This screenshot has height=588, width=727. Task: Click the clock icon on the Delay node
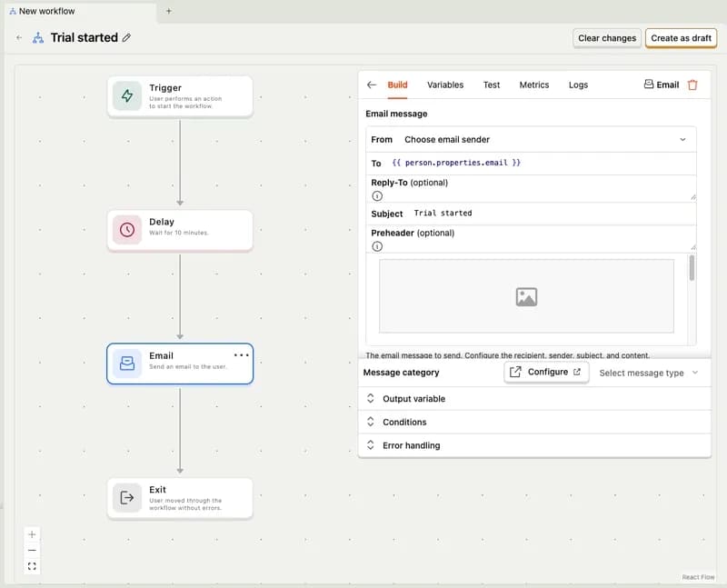[x=127, y=230]
